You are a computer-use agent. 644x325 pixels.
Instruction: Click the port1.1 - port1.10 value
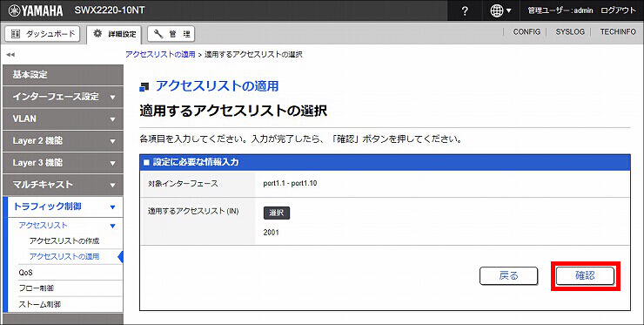[290, 184]
